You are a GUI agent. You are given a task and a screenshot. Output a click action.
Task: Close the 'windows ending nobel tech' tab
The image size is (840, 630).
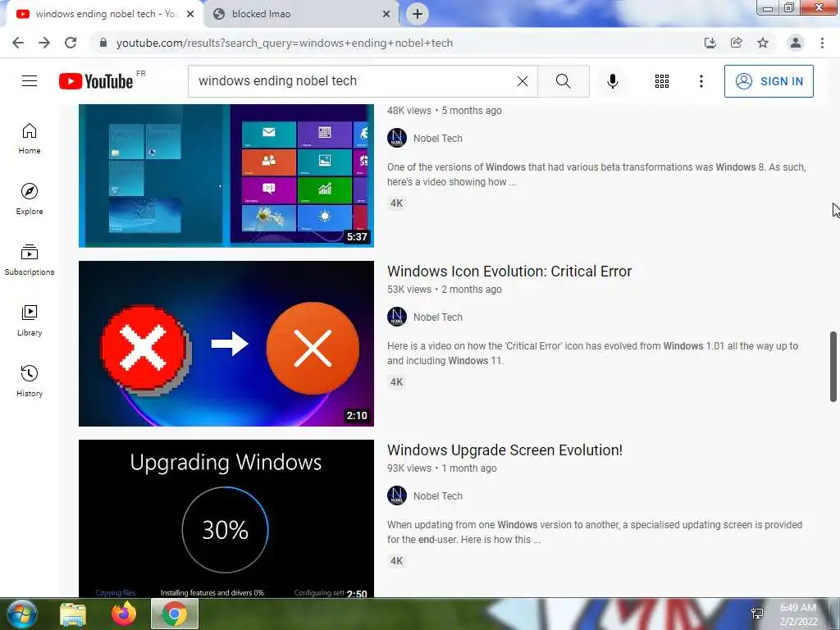point(190,15)
